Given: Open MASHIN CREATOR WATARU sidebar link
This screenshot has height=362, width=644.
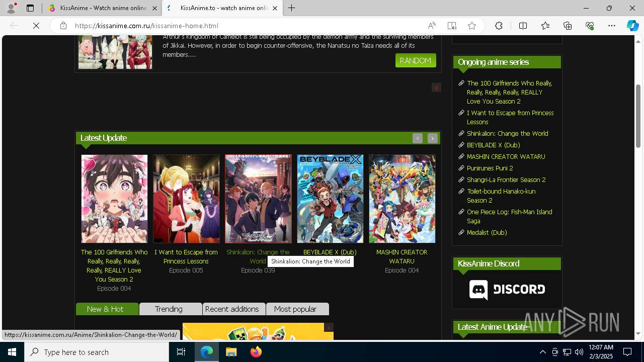Looking at the screenshot, I should (x=506, y=156).
